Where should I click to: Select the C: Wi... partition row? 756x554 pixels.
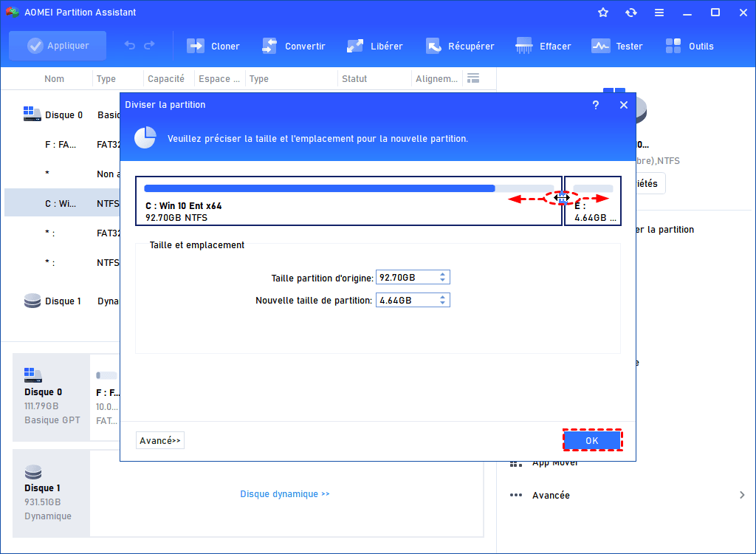pos(63,203)
